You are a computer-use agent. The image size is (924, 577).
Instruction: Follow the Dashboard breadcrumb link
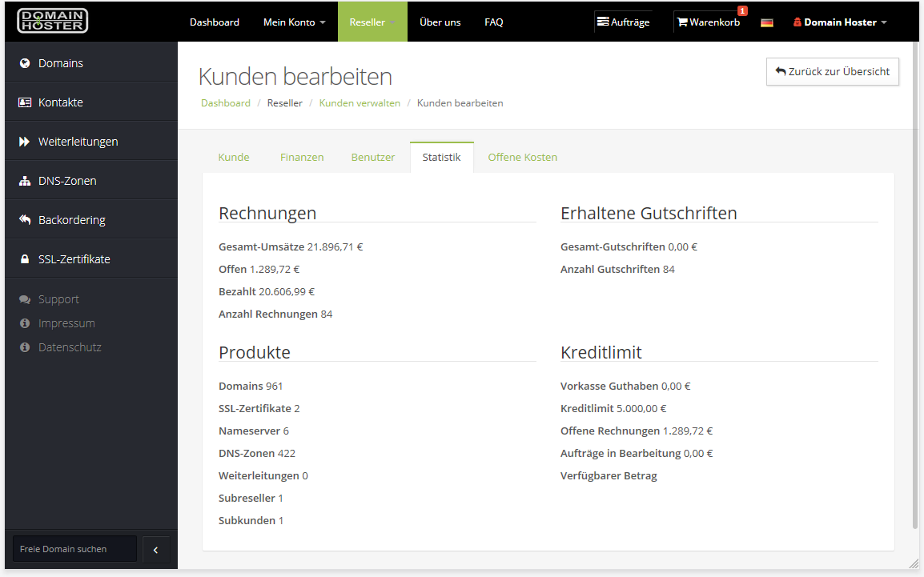(x=226, y=103)
